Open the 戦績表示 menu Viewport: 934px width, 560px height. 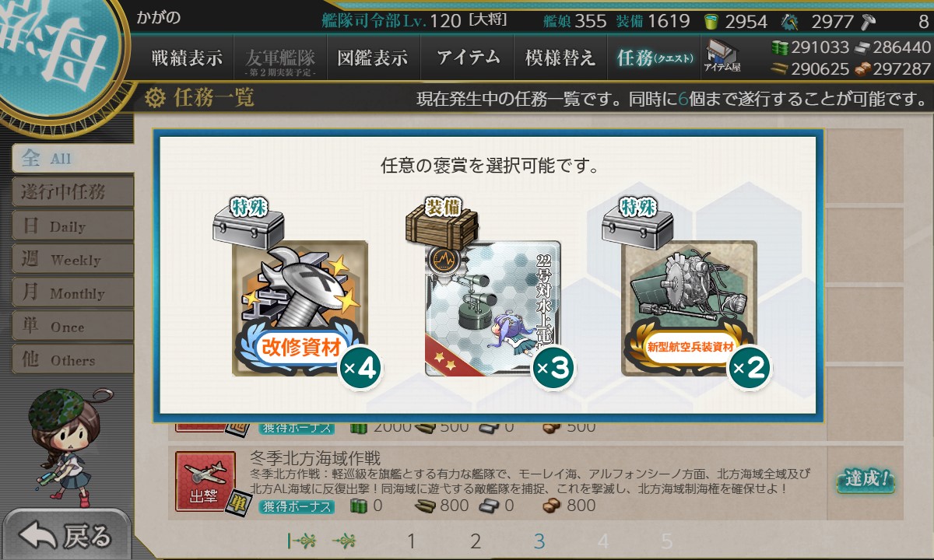[187, 58]
